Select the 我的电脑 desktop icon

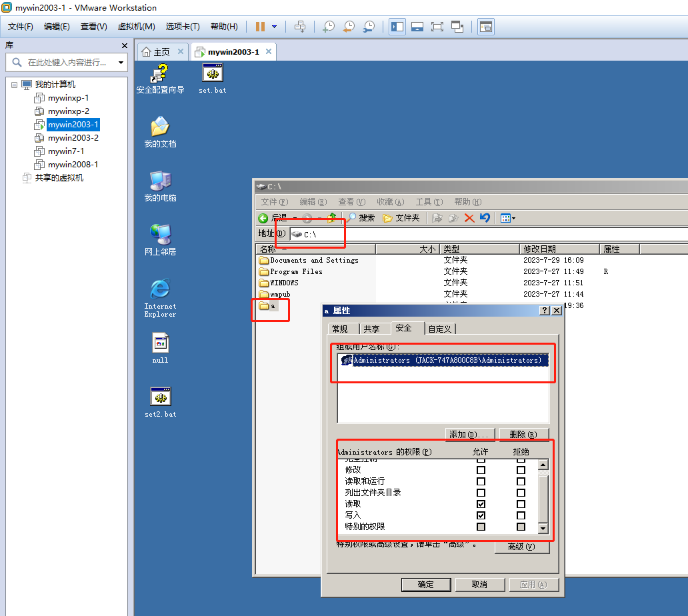(160, 187)
